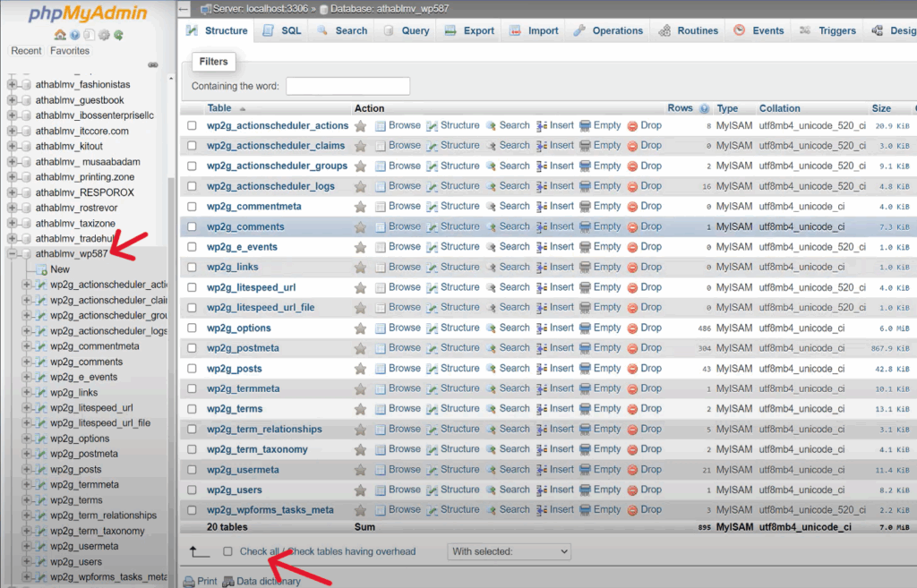The height and width of the screenshot is (588, 917).
Task: Expand wp2g_comments node in sidebar tree
Action: pos(26,362)
